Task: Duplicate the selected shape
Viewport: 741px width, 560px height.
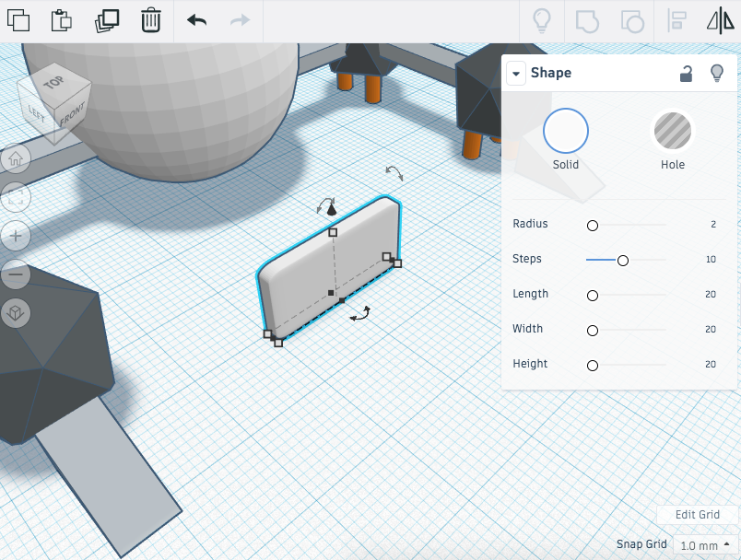Action: point(107,20)
